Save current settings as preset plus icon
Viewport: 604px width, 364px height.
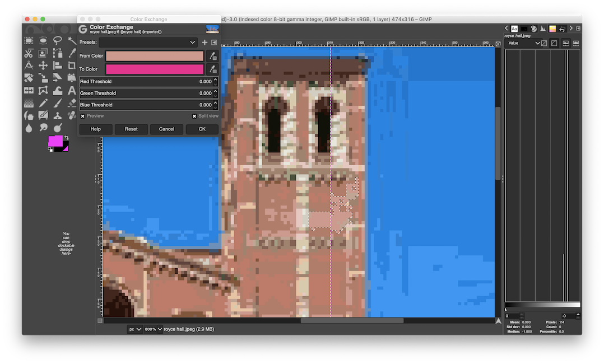(205, 43)
